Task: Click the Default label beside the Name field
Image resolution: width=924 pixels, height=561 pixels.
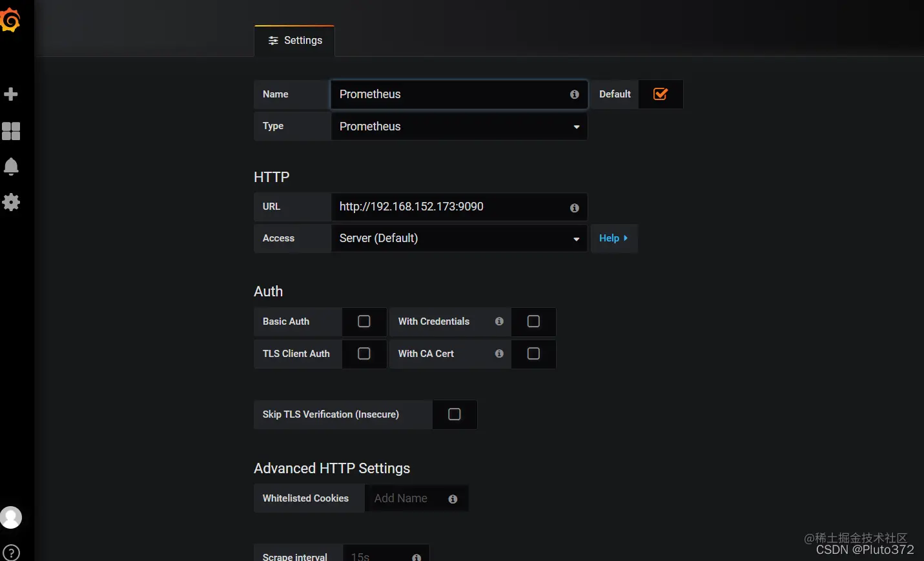Action: tap(615, 94)
